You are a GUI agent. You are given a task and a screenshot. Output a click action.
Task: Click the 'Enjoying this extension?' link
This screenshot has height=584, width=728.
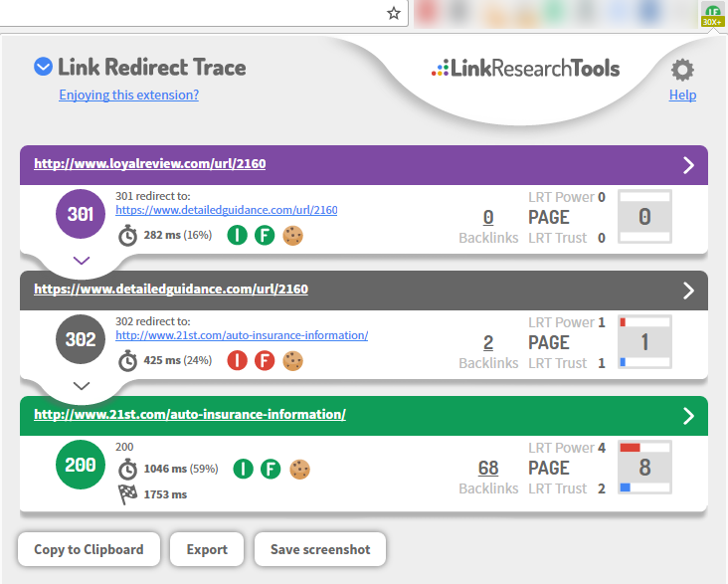tap(128, 95)
